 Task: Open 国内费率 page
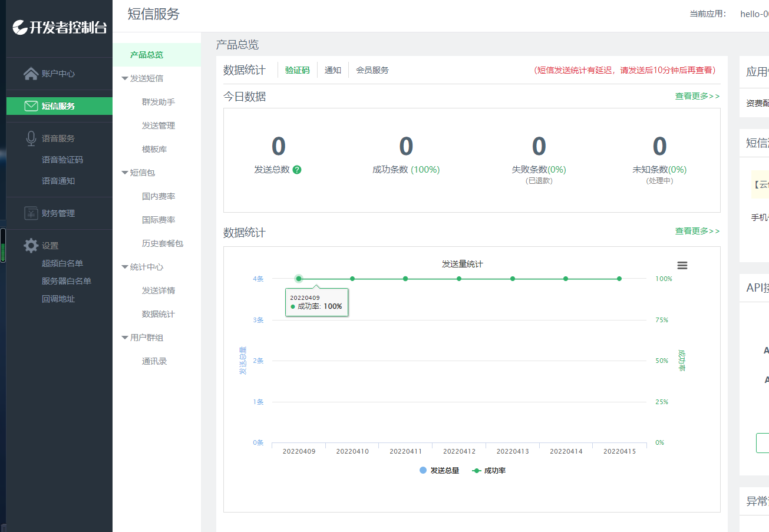[159, 196]
